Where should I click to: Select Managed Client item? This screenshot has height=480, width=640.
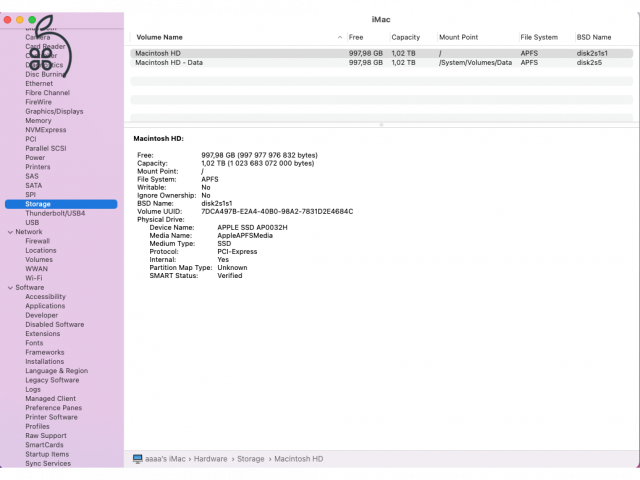pos(50,398)
